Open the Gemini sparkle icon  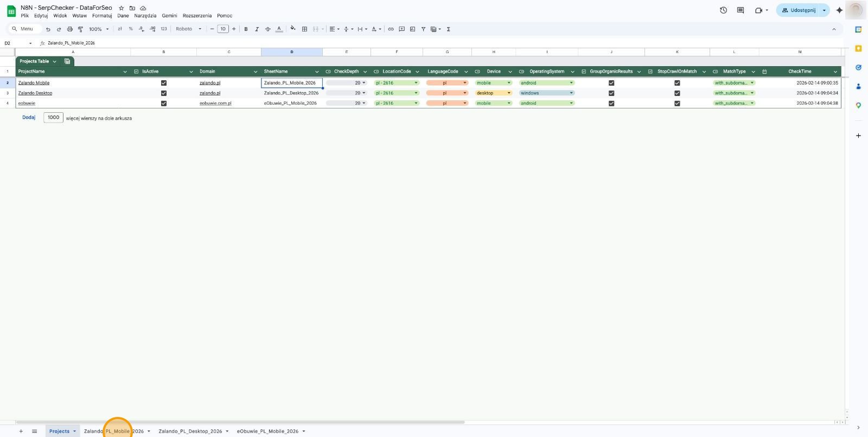coord(839,10)
